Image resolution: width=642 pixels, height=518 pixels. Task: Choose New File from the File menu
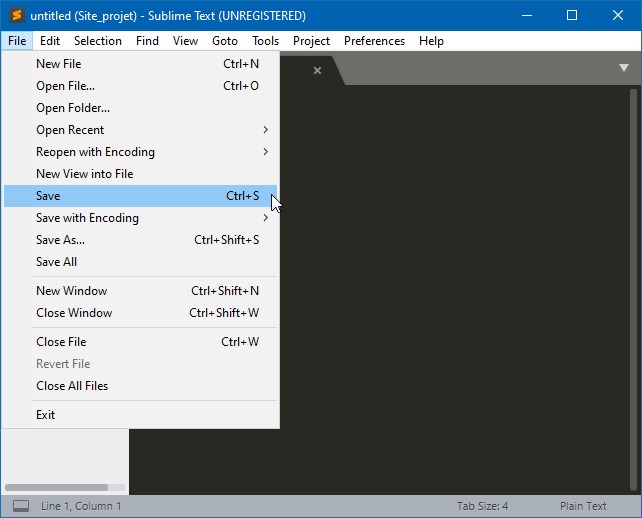(140, 64)
